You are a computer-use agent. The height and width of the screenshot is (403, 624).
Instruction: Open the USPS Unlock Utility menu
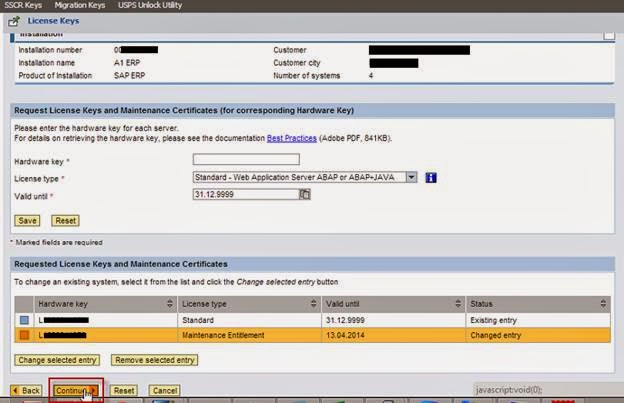(x=150, y=5)
